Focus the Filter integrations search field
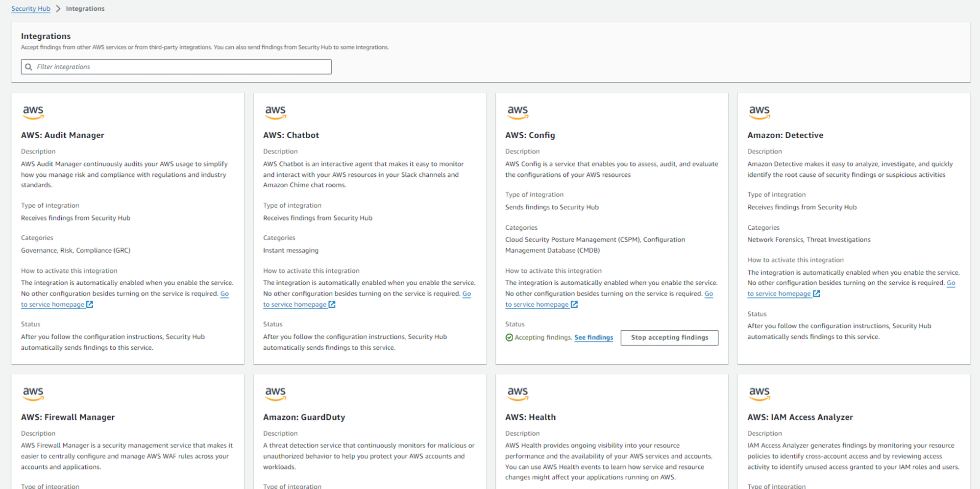980x489 pixels. (176, 67)
